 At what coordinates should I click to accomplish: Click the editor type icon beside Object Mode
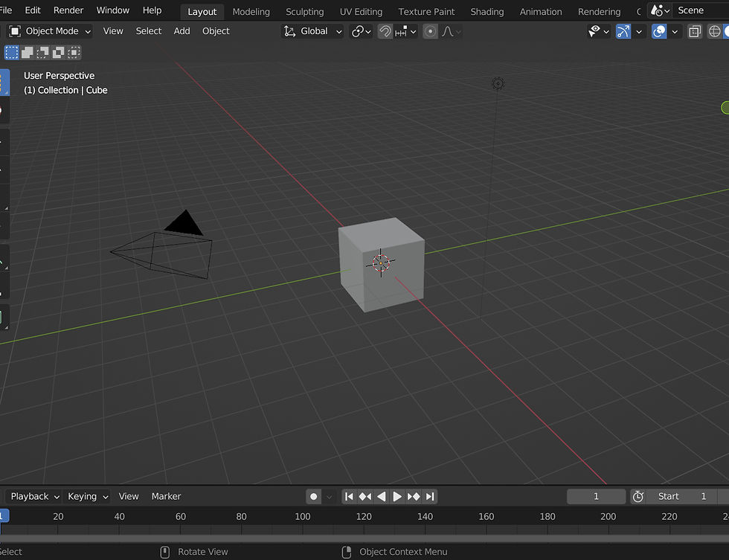[x=15, y=31]
